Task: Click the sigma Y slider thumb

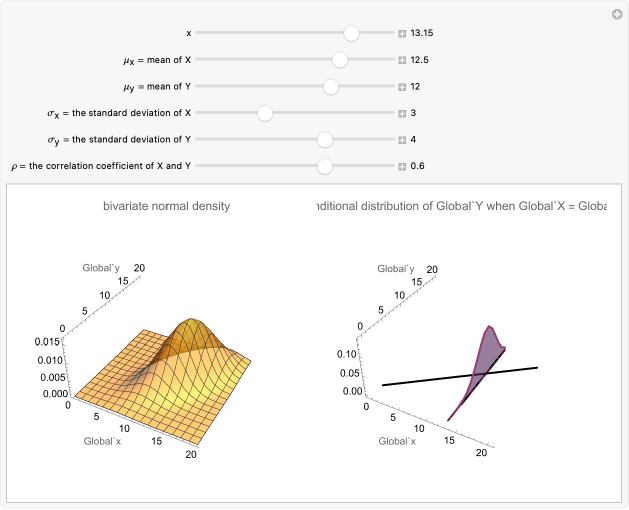Action: [324, 140]
